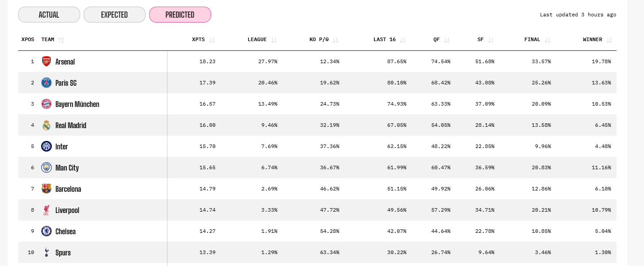Click the Inter club crest icon

46,146
